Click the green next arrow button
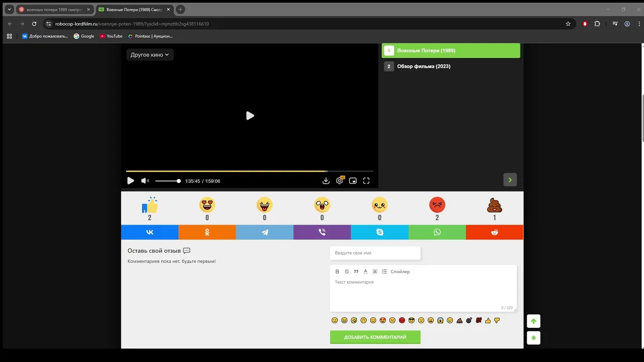The width and height of the screenshot is (644, 362). click(510, 180)
